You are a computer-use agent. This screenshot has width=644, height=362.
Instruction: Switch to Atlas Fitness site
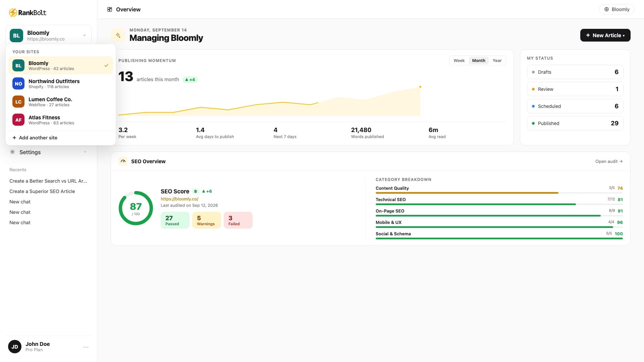(61, 120)
